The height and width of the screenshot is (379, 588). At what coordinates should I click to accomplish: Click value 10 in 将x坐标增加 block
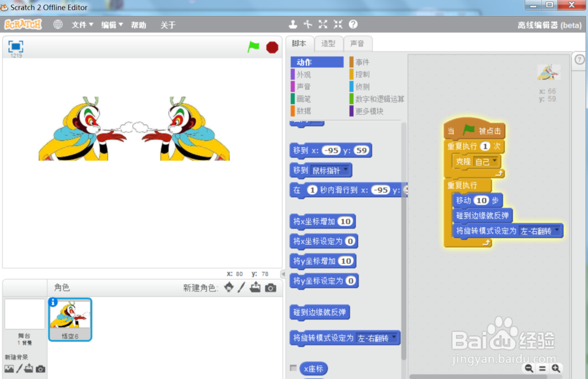click(x=345, y=221)
